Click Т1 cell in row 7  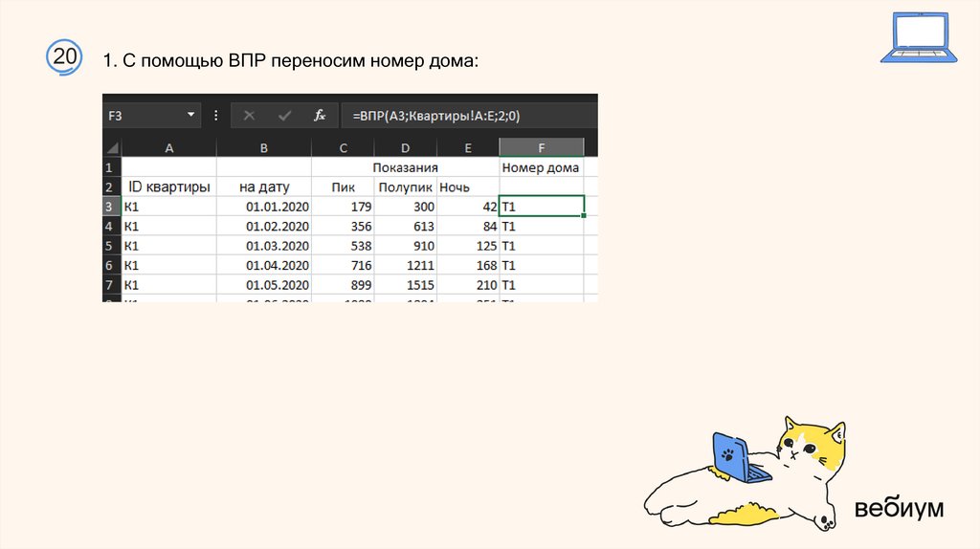click(542, 285)
